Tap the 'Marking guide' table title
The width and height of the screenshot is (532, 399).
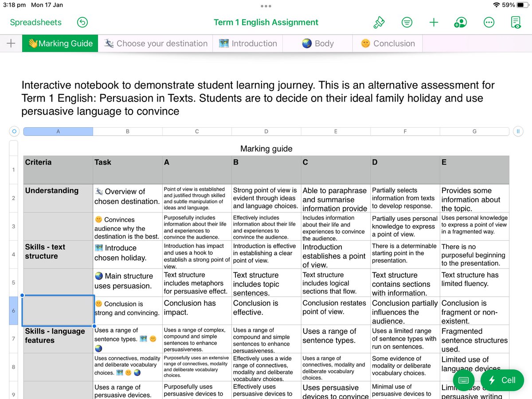coord(266,149)
